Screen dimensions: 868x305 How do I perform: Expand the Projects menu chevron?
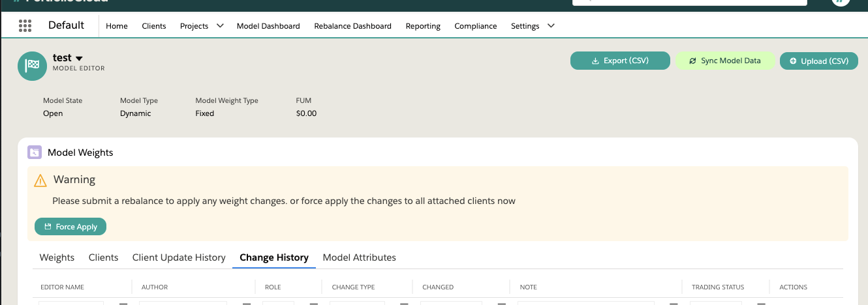pyautogui.click(x=220, y=26)
